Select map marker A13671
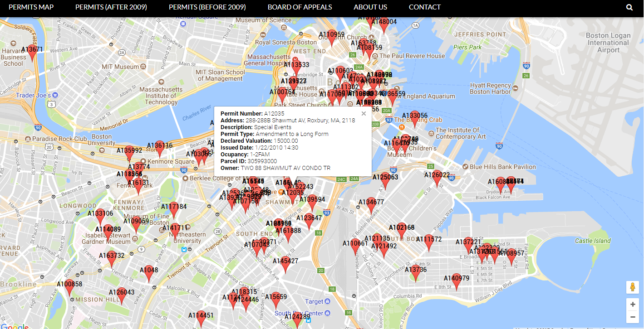The width and height of the screenshot is (644, 329). [x=32, y=53]
